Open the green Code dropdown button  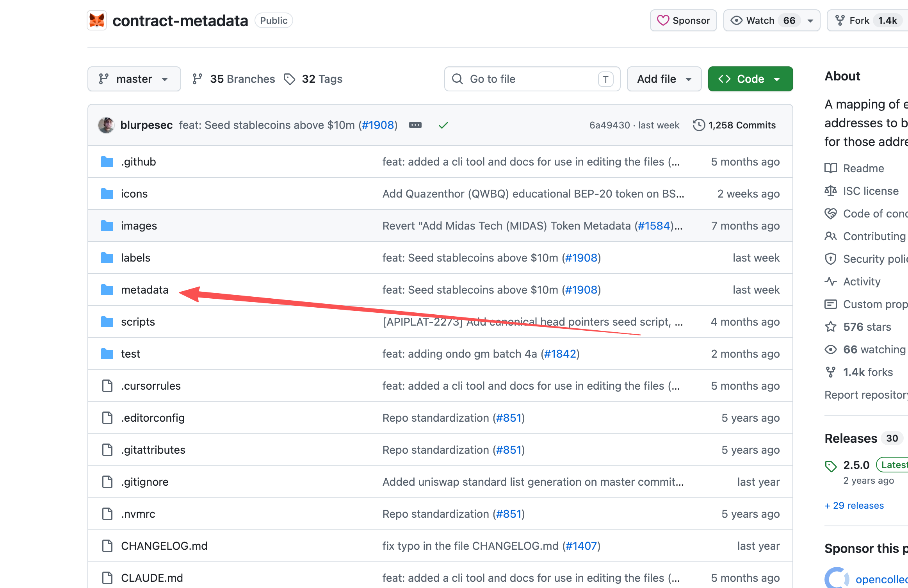point(750,79)
